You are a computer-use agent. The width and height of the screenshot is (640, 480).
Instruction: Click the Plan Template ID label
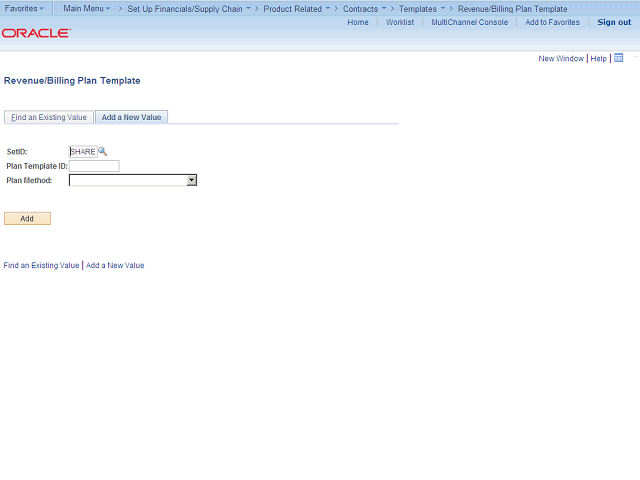coord(37,166)
